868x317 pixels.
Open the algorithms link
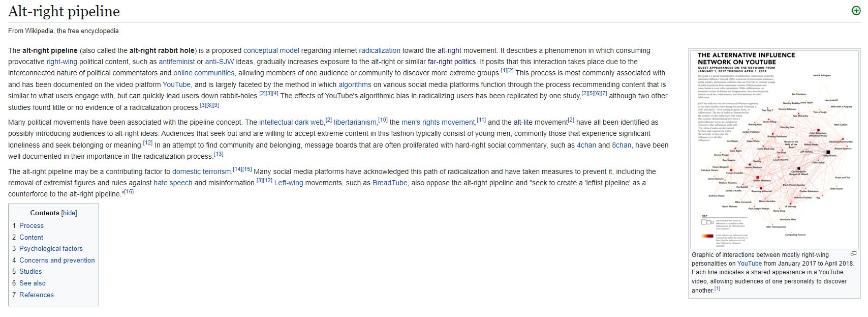355,85
